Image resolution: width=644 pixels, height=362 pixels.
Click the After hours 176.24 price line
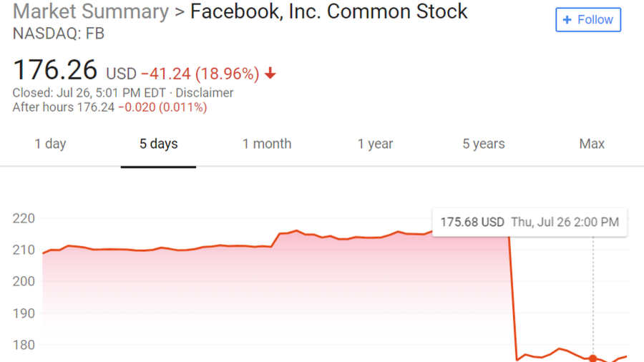pos(109,107)
